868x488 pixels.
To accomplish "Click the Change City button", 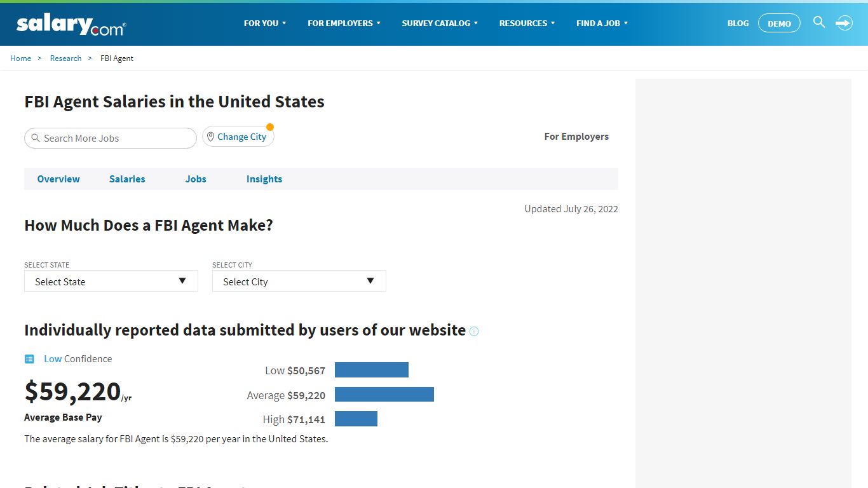I will (238, 137).
